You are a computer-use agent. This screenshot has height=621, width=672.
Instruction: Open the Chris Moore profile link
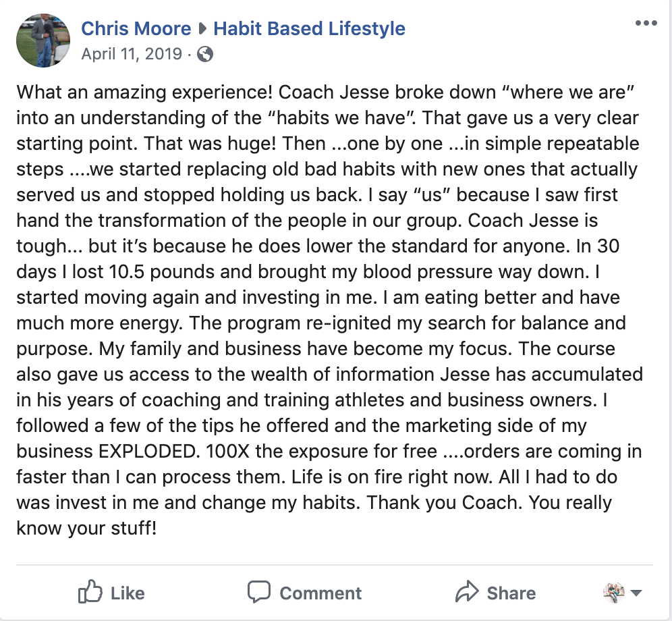136,29
